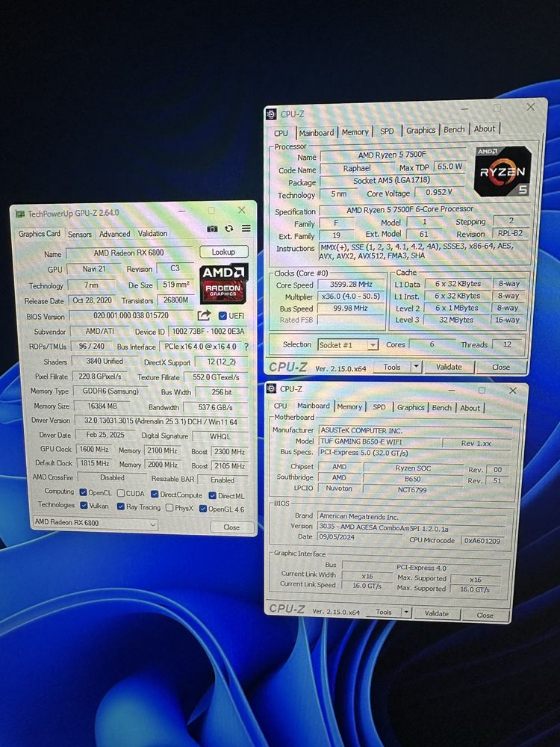
Task: Toggle the PhysX checkbox
Action: coord(169,508)
